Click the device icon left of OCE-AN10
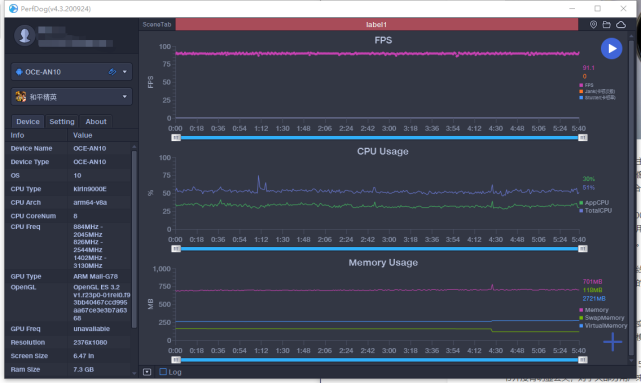This screenshot has height=383, width=641. tap(19, 72)
